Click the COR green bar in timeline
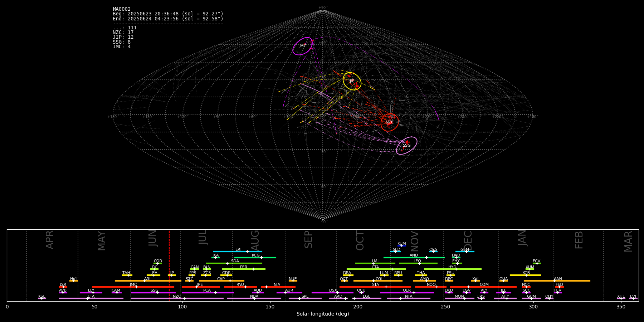The height and width of the screenshot is (322, 644). point(158,263)
